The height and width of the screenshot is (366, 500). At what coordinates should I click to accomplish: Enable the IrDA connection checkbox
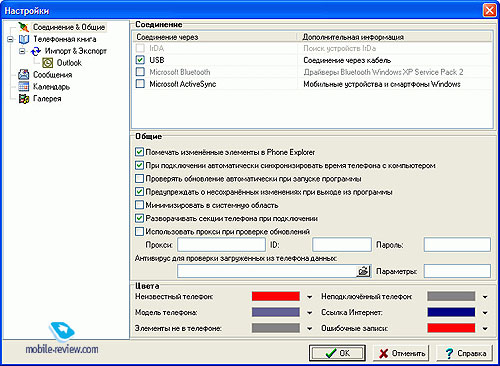tap(140, 48)
